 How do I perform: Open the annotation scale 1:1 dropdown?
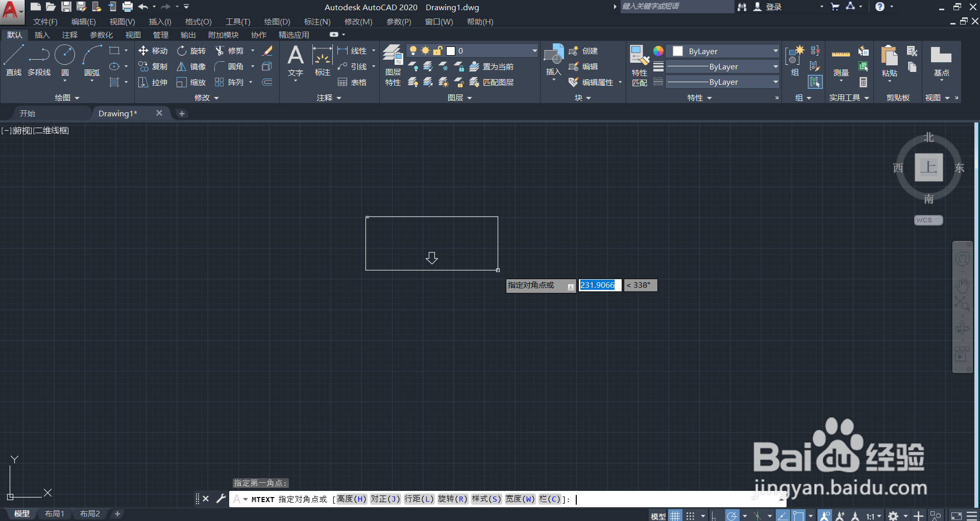point(873,516)
